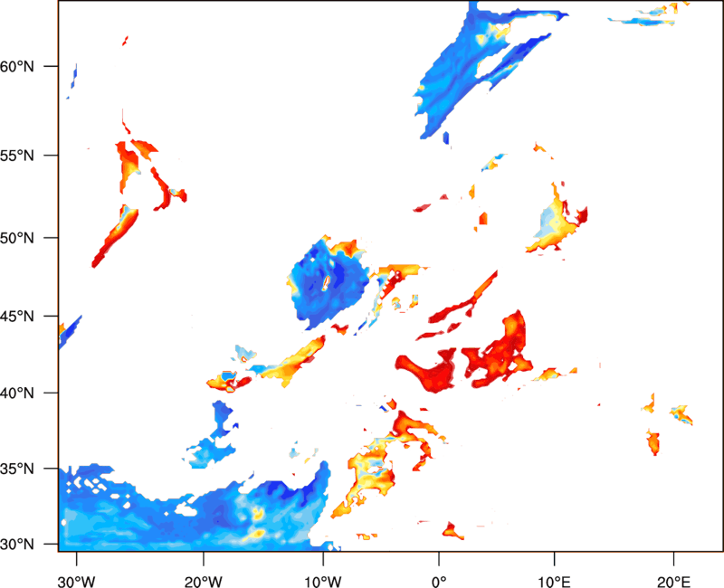Click the 50°N latitude label
Screen dimensions: 724x588
(17, 238)
